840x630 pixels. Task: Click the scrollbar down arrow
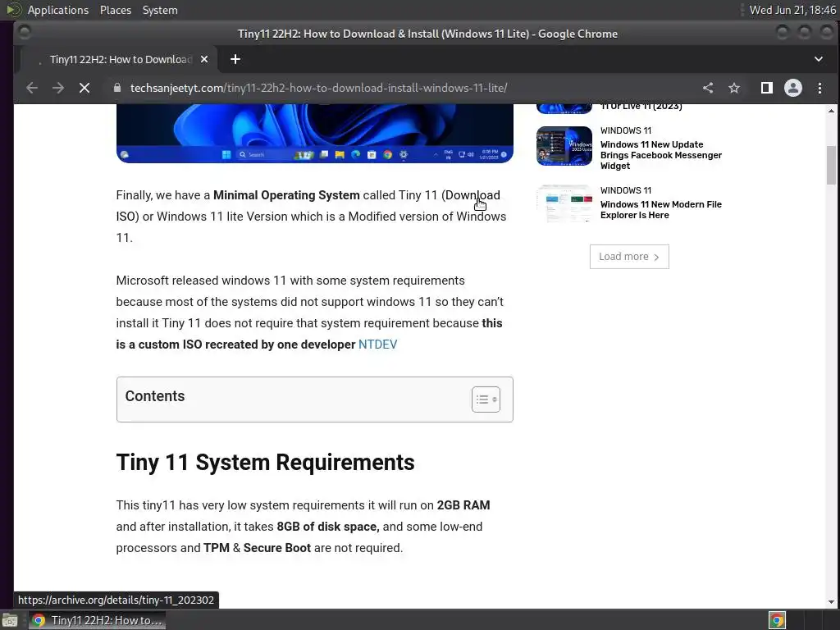point(831,602)
